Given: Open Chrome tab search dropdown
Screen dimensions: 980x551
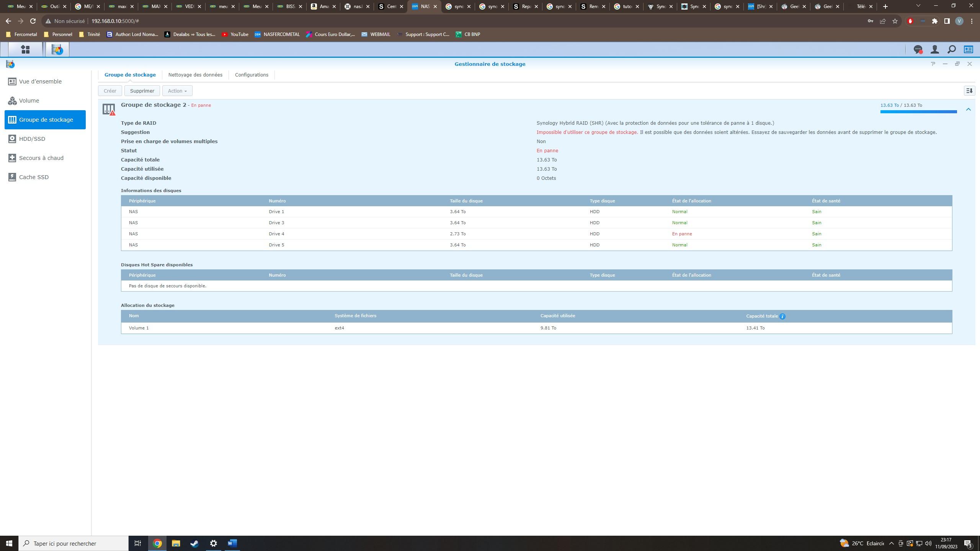Looking at the screenshot, I should click(918, 6).
